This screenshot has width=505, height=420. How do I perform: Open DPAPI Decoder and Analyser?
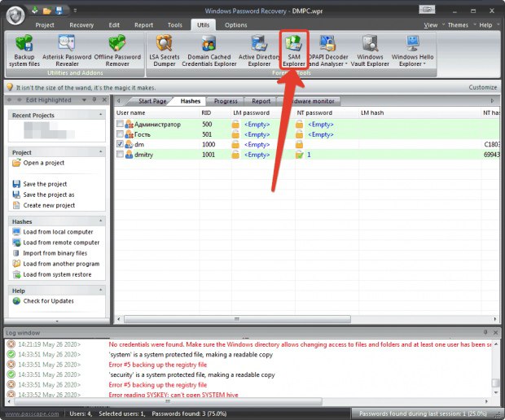pos(328,50)
